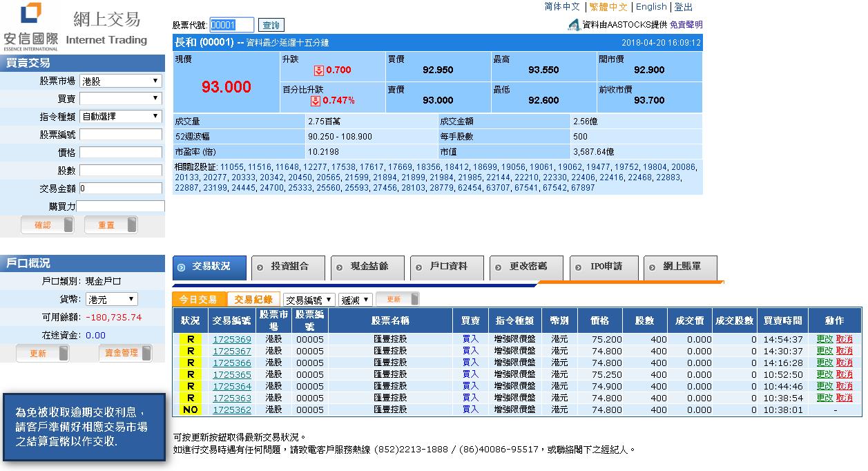Screen dimensions: 868x471
Task: Switch to 交易紀錄 sub-tab
Action: pos(253,300)
